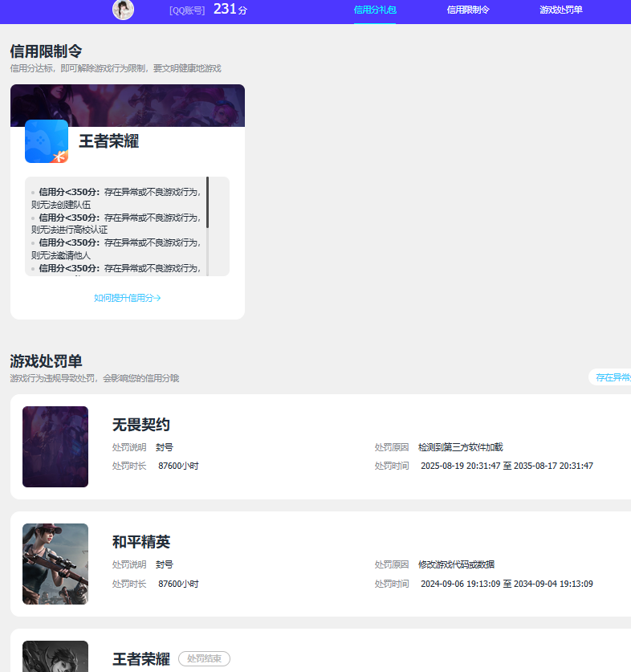Click the 王者荣耀 title in restriction card
Image resolution: width=631 pixels, height=672 pixels.
coord(109,141)
